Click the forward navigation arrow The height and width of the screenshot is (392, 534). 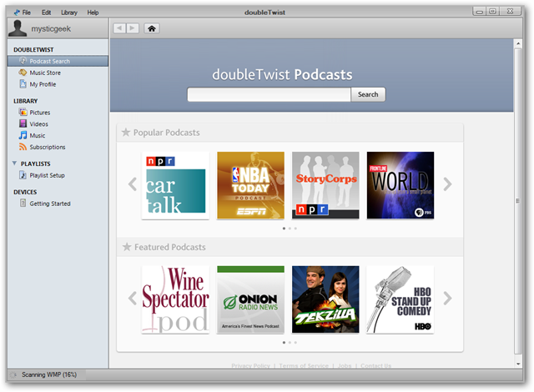pyautogui.click(x=133, y=28)
